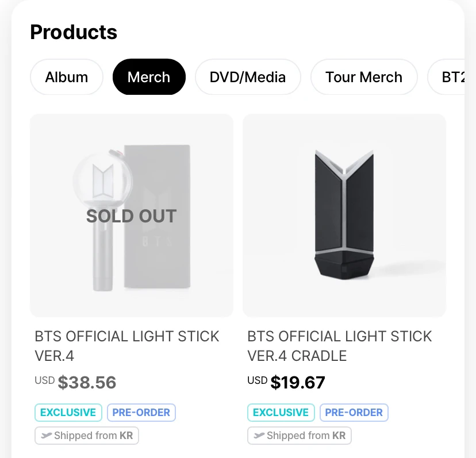Select the Merch category tab
The width and height of the screenshot is (476, 458).
click(149, 77)
